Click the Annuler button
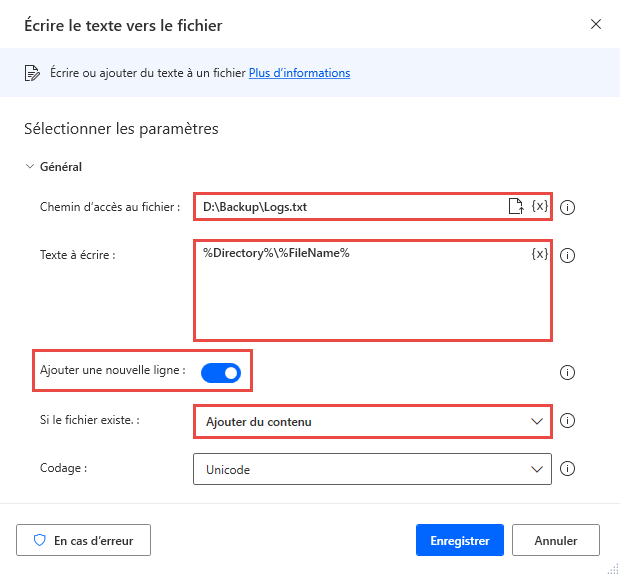Screen dimensions: 620x576 556,541
